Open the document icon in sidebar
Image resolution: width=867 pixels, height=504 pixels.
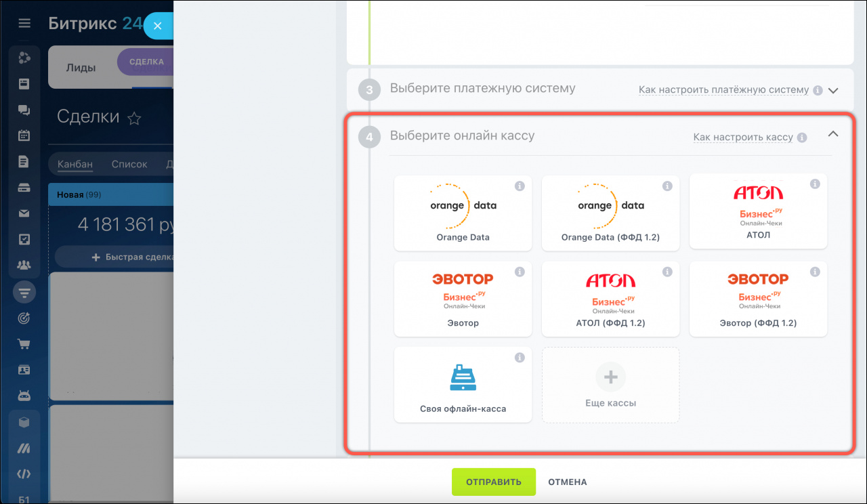coord(24,161)
